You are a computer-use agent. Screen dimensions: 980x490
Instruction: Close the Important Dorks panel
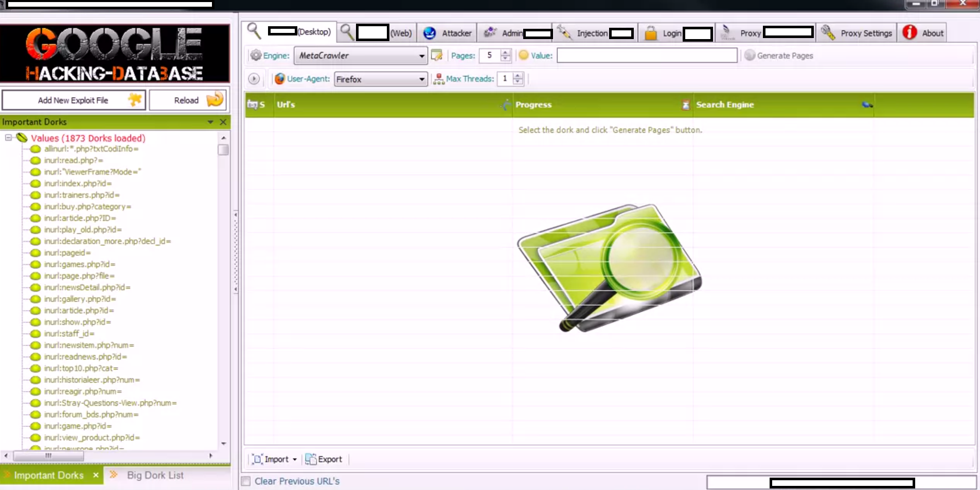tap(223, 122)
